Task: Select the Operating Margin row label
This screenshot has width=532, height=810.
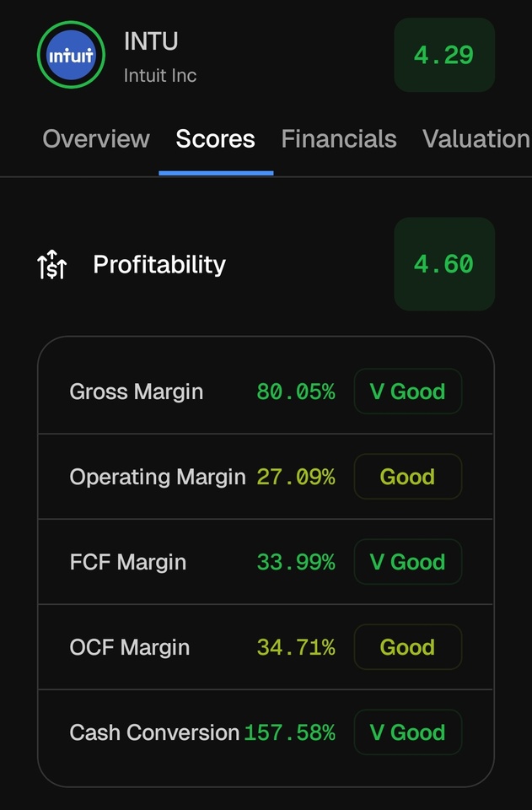Action: click(158, 477)
